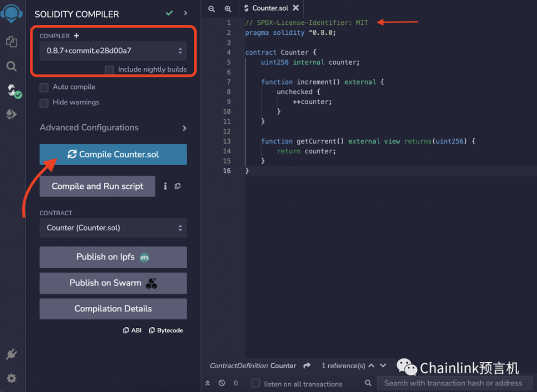
Task: Expand Advanced Configurations section
Action: (113, 128)
